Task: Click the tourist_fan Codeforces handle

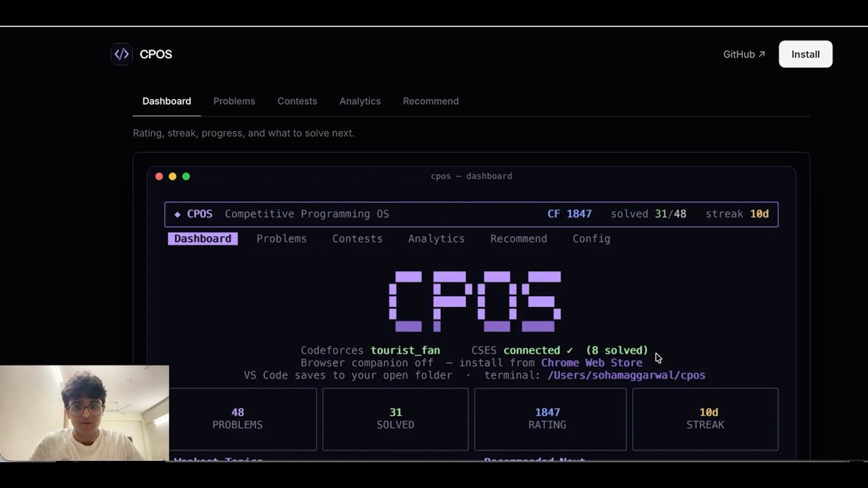Action: [x=406, y=350]
